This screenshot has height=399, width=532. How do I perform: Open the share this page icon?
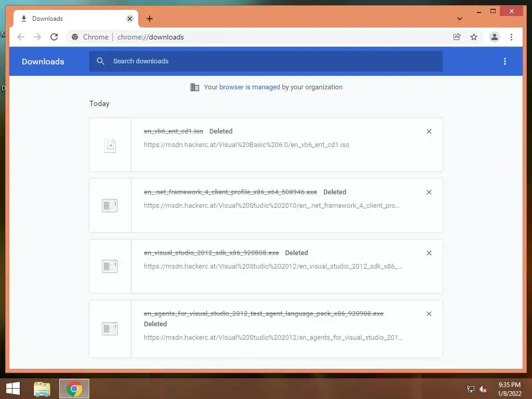[x=457, y=37]
